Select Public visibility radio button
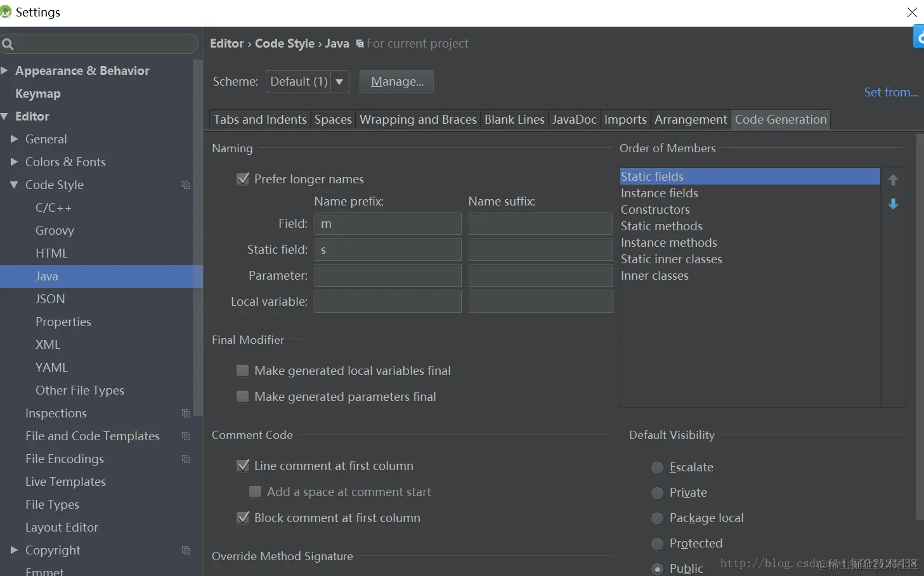924x576 pixels. tap(658, 569)
